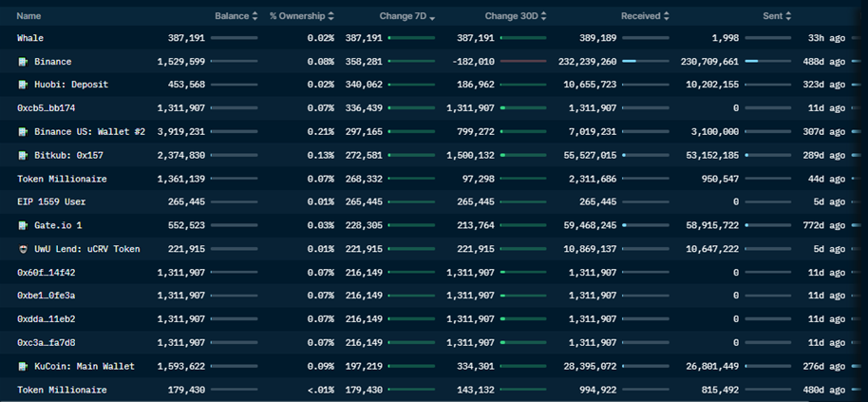Click EIP 1559 User balance 265,445
The width and height of the screenshot is (868, 402).
coord(186,202)
